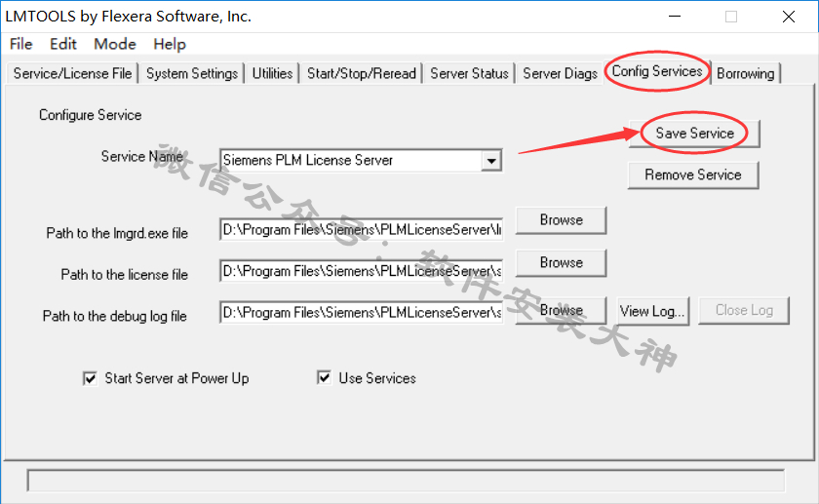Viewport: 819px width, 504px height.
Task: Open the Edit menu
Action: coord(63,44)
